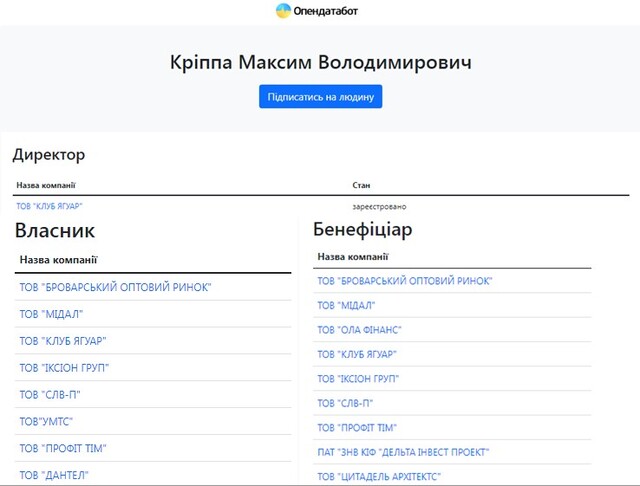Follow ТОВ "ІКСІОН ГРУП" link under Власник

click(64, 368)
